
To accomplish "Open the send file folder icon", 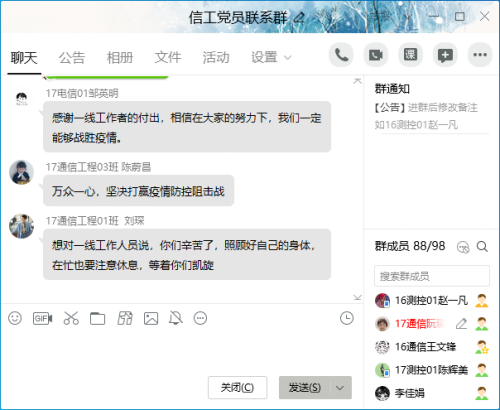I will [97, 318].
